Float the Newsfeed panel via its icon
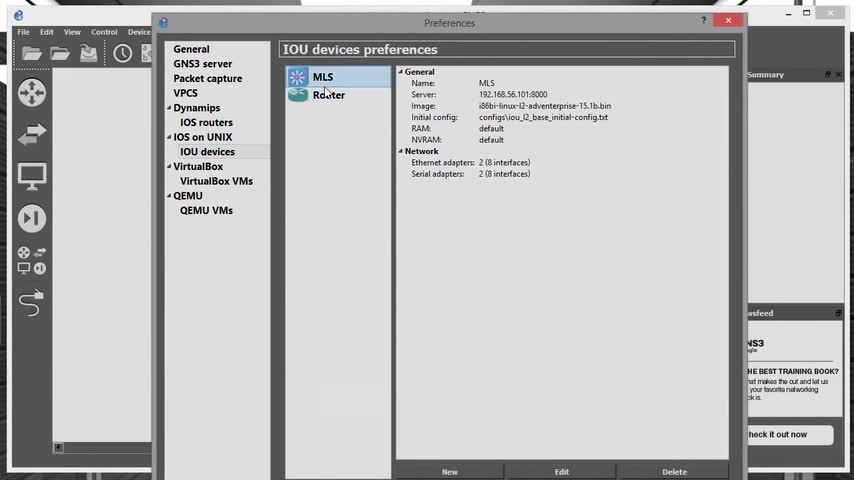Image resolution: width=854 pixels, height=480 pixels. click(x=838, y=313)
